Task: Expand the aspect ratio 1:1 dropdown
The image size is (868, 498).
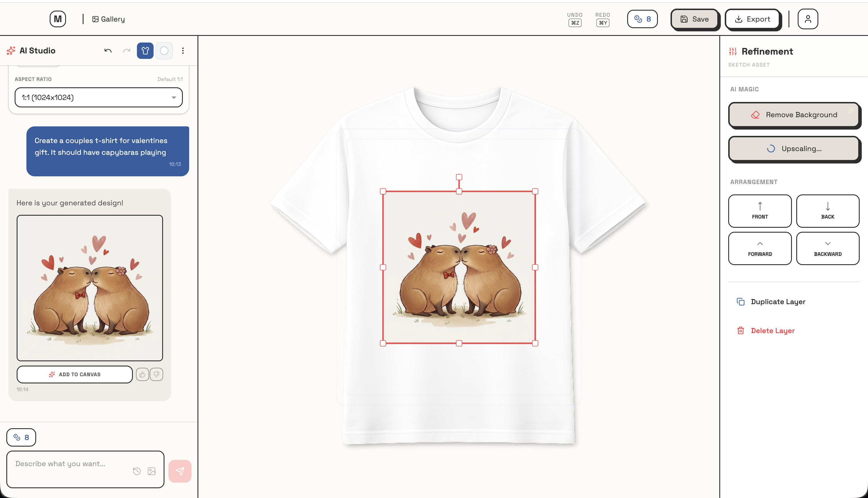Action: coord(98,97)
